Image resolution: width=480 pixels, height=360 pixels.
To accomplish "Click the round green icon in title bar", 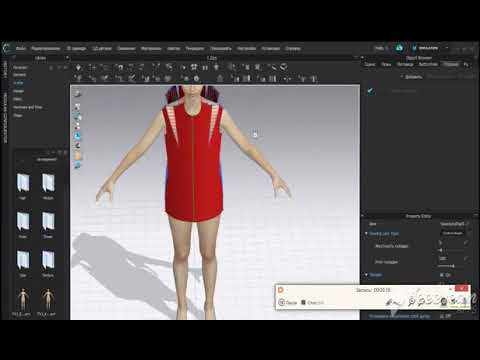I will pos(399,48).
